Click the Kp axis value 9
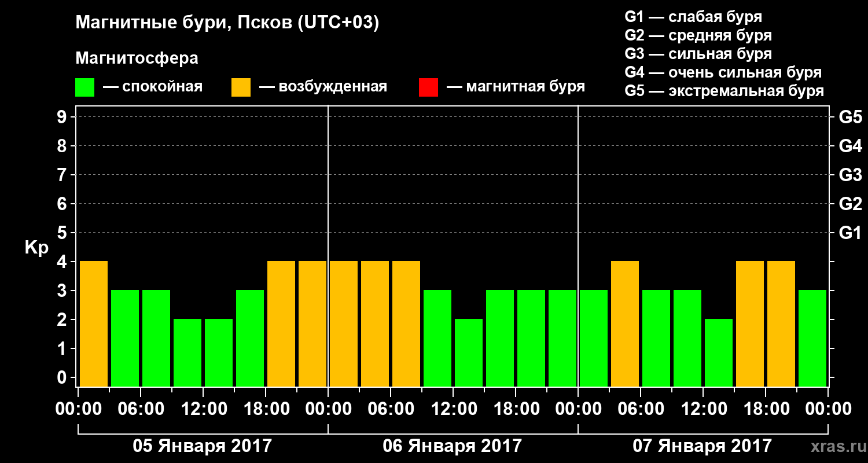Image resolution: width=868 pixels, height=463 pixels. (63, 117)
